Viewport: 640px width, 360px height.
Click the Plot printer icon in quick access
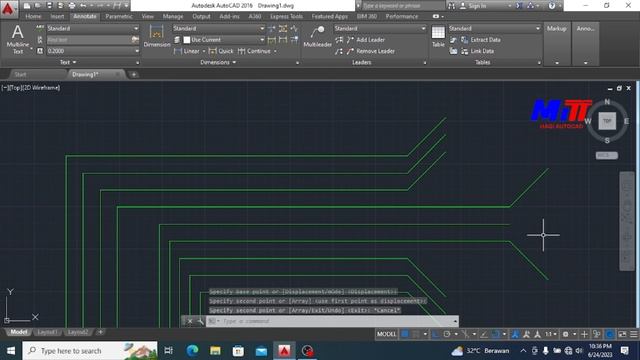pos(72,6)
